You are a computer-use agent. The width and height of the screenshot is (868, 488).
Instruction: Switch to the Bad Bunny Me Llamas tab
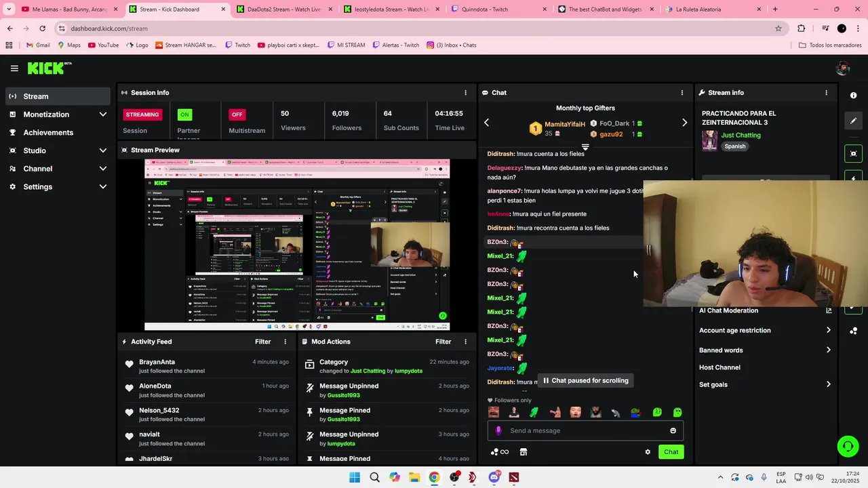tap(70, 9)
